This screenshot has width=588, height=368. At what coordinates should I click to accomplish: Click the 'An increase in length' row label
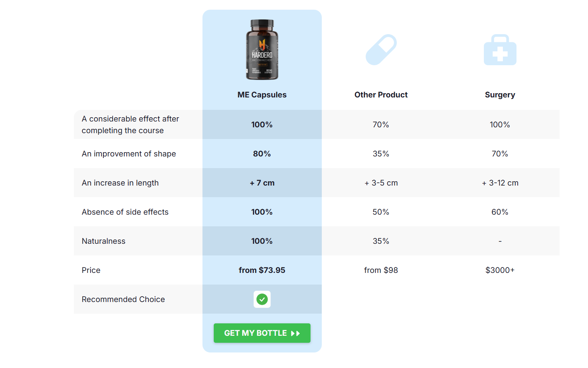point(120,182)
